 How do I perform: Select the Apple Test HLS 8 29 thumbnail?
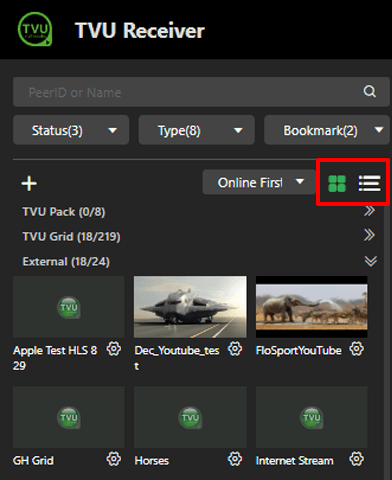[x=69, y=307]
